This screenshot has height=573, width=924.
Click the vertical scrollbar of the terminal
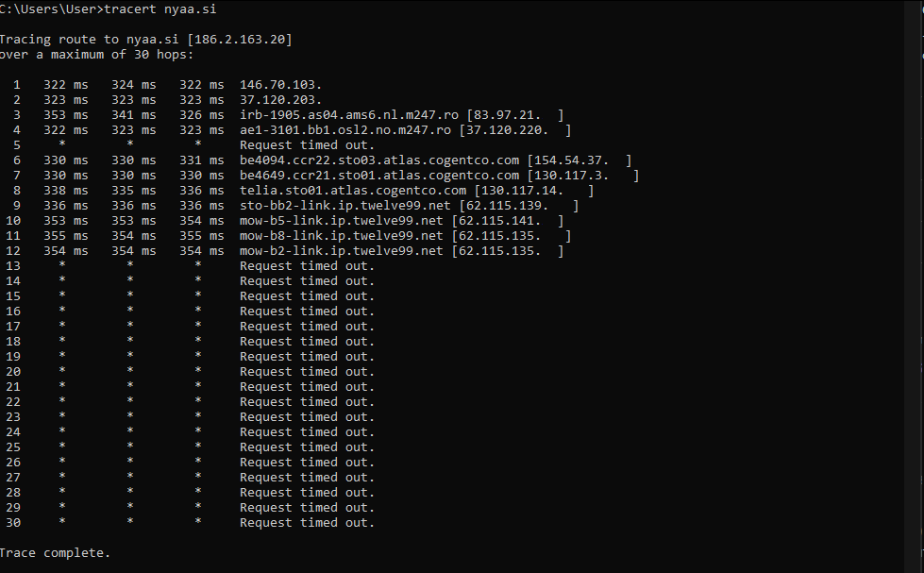click(914, 287)
